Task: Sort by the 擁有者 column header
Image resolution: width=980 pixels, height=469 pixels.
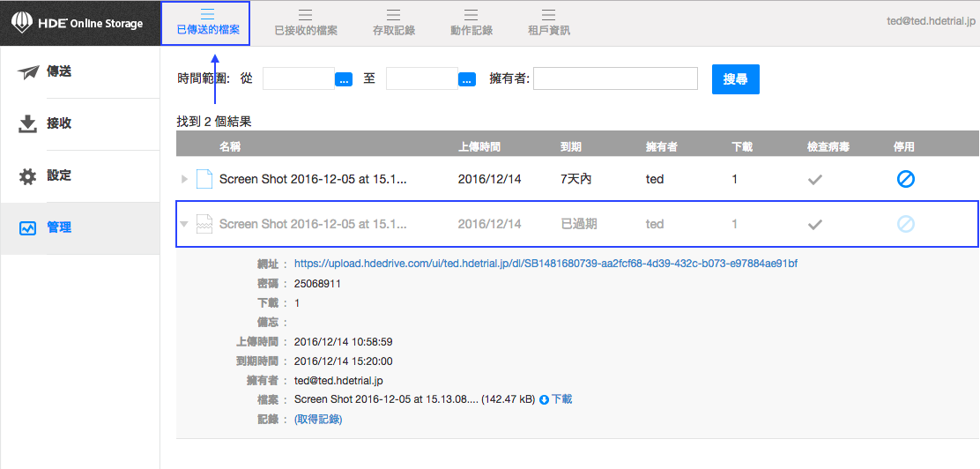Action: pos(661,147)
